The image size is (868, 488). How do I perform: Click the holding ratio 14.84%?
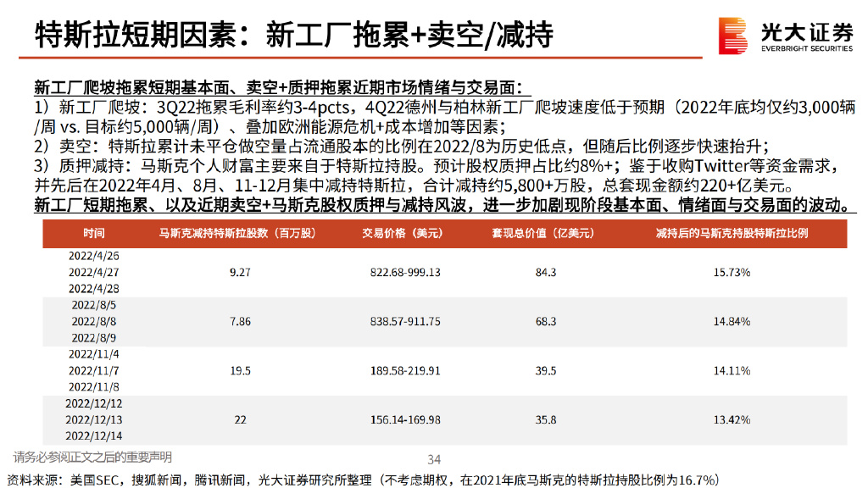(732, 321)
